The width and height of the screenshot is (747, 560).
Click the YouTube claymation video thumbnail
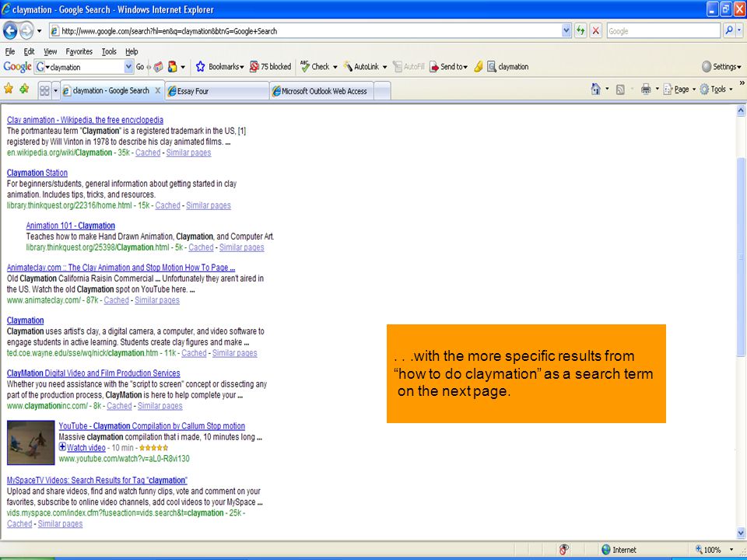(x=31, y=443)
